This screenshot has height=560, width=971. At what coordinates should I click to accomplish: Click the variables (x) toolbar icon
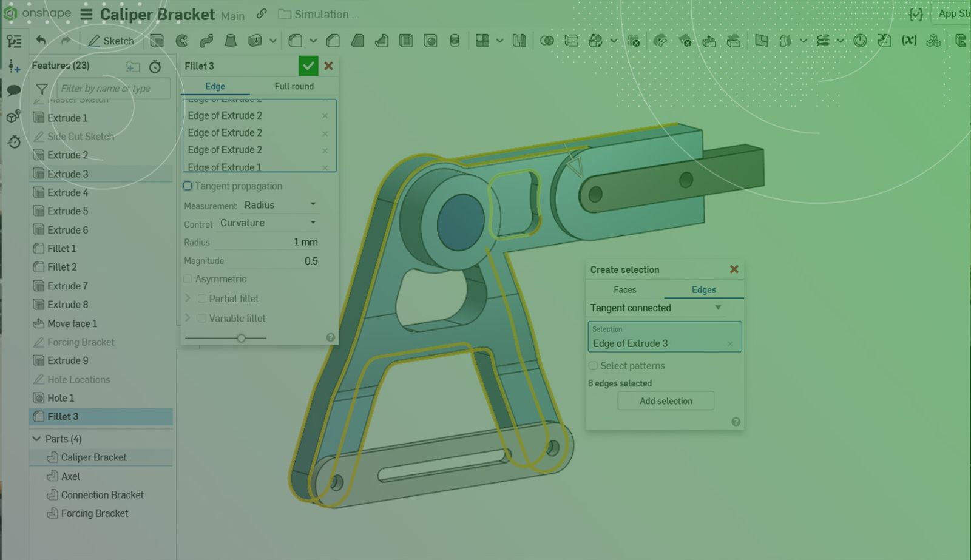click(x=908, y=41)
